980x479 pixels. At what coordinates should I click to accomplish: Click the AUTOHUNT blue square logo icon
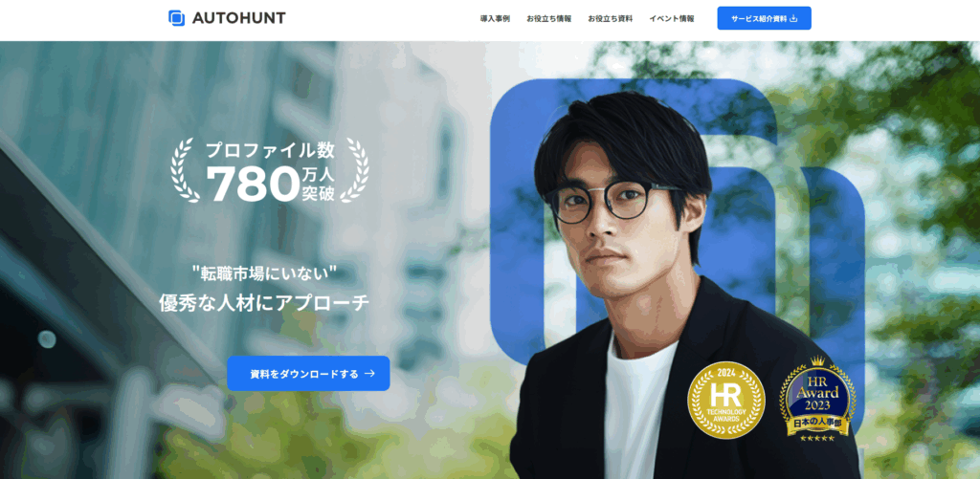pyautogui.click(x=176, y=18)
